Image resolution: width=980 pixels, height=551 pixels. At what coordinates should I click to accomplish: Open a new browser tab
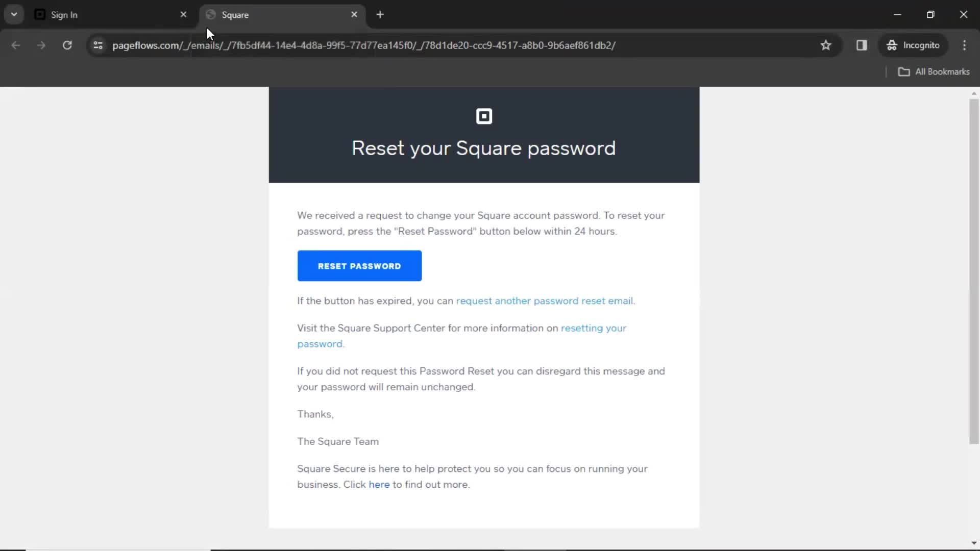[x=380, y=15]
